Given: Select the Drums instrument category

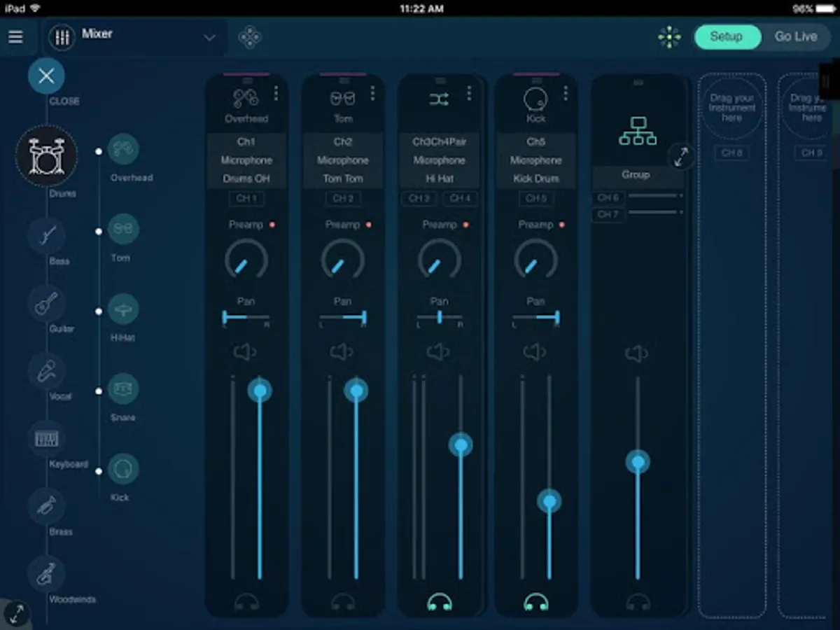Looking at the screenshot, I should pos(46,155).
